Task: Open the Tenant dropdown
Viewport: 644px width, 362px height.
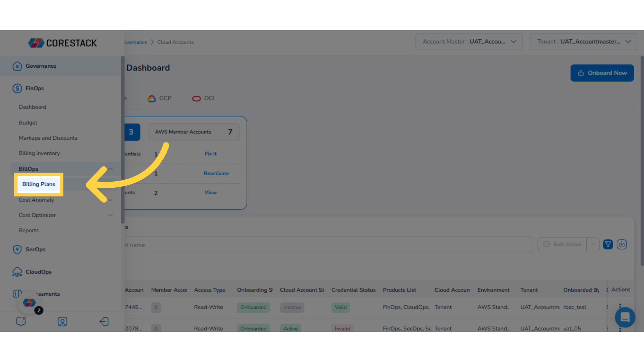Action: [583, 42]
